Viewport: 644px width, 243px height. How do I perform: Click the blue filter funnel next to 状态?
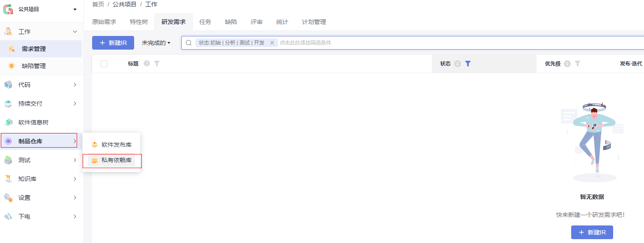pyautogui.click(x=468, y=64)
